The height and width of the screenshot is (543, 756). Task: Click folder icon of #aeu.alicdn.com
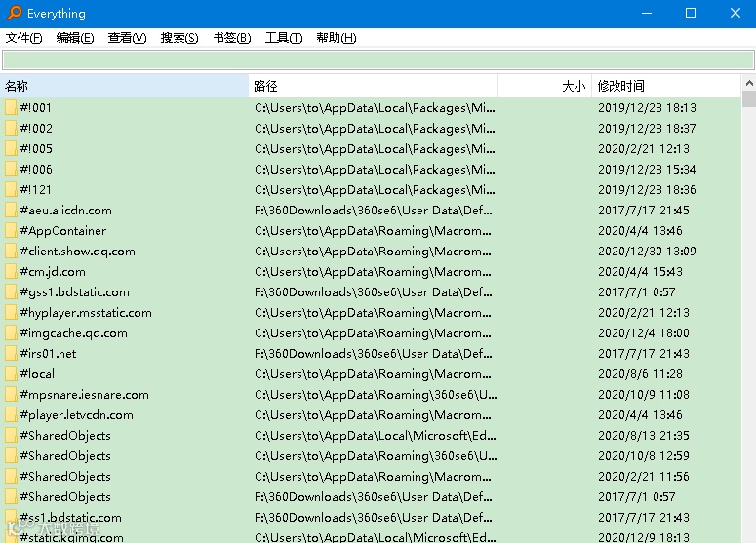click(x=11, y=210)
